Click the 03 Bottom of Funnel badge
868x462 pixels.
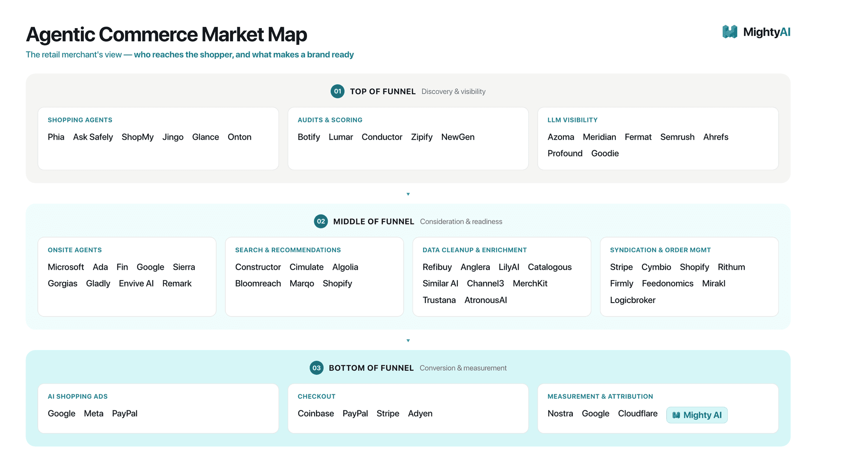tap(316, 368)
